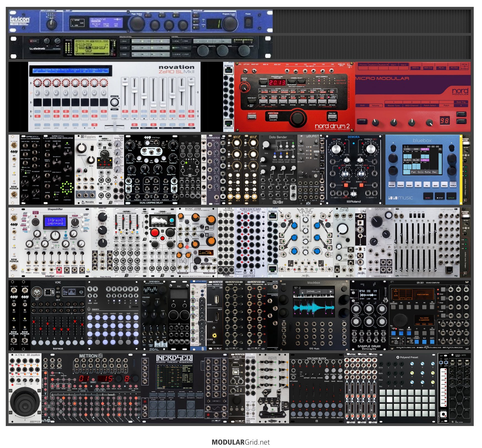
Task: Click the Qu-Bit logo on Data Bender
Action: pos(278,202)
